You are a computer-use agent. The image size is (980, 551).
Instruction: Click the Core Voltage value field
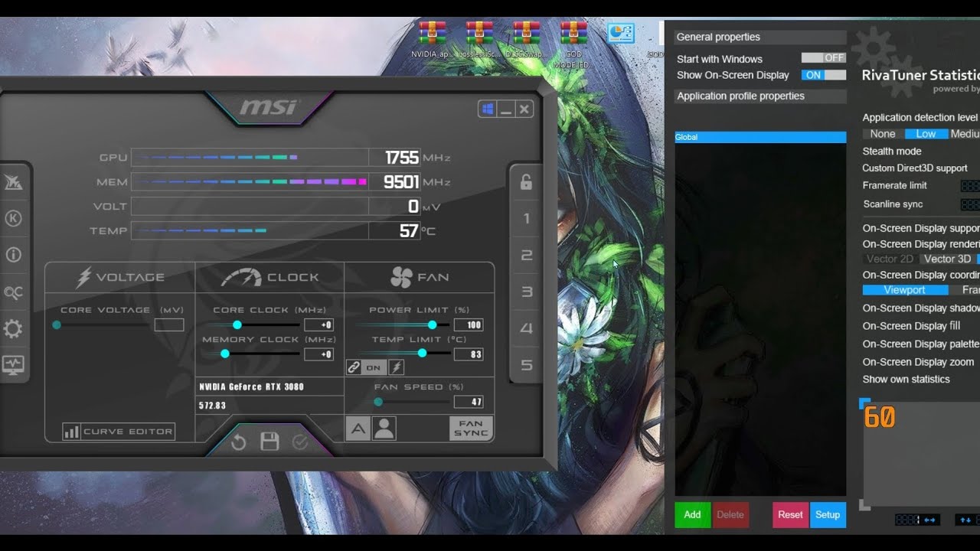[x=169, y=325]
